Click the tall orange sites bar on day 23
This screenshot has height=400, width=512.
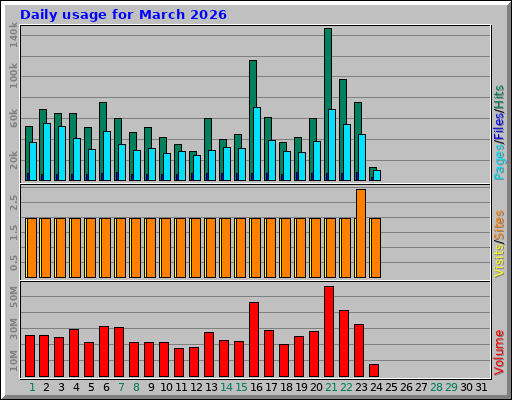click(x=361, y=233)
